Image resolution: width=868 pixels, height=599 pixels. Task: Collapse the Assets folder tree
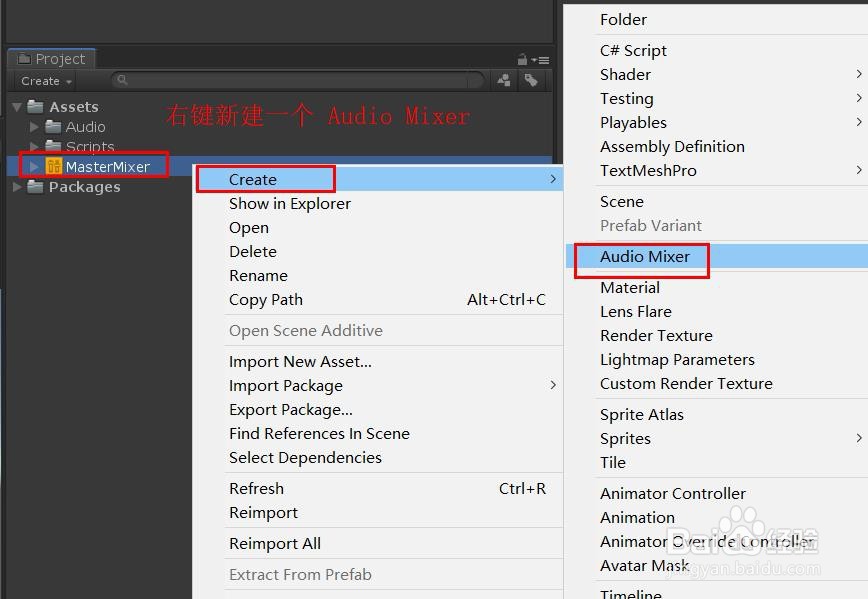[x=17, y=106]
